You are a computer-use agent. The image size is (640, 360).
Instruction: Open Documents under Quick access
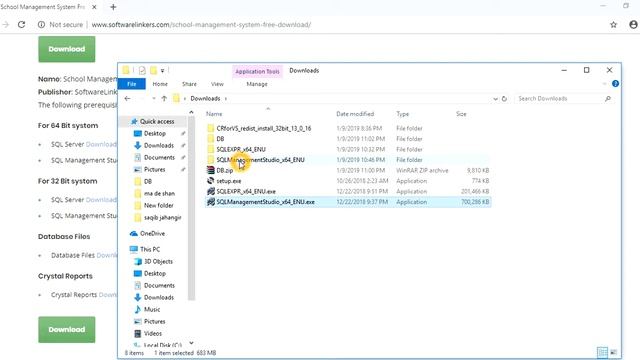click(159, 158)
